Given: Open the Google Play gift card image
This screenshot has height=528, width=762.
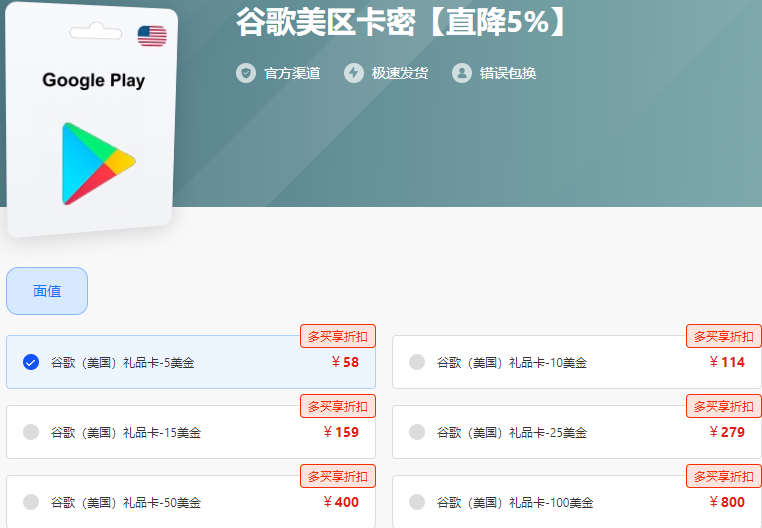Looking at the screenshot, I should (90, 119).
